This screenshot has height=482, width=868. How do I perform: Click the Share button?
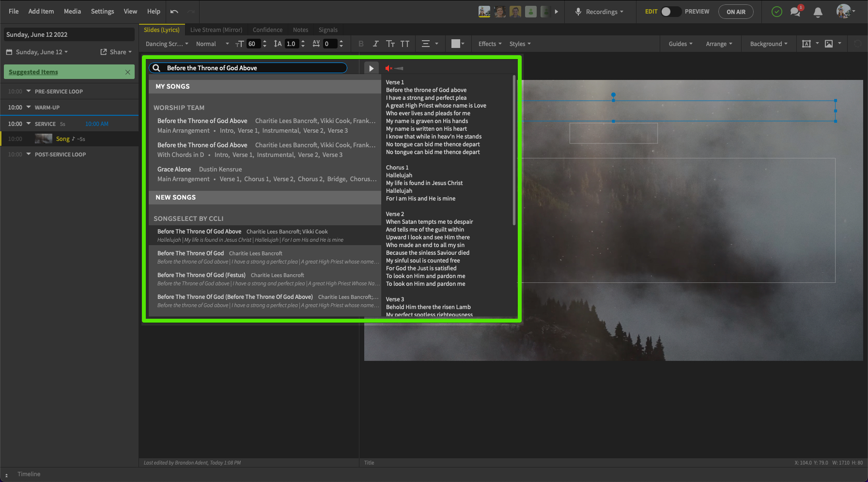[116, 52]
